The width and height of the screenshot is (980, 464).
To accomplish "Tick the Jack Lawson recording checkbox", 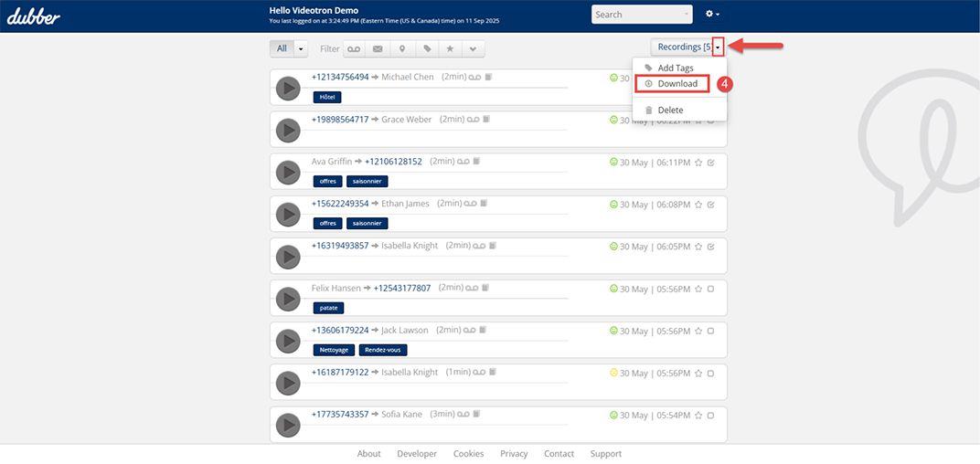I will 710,331.
